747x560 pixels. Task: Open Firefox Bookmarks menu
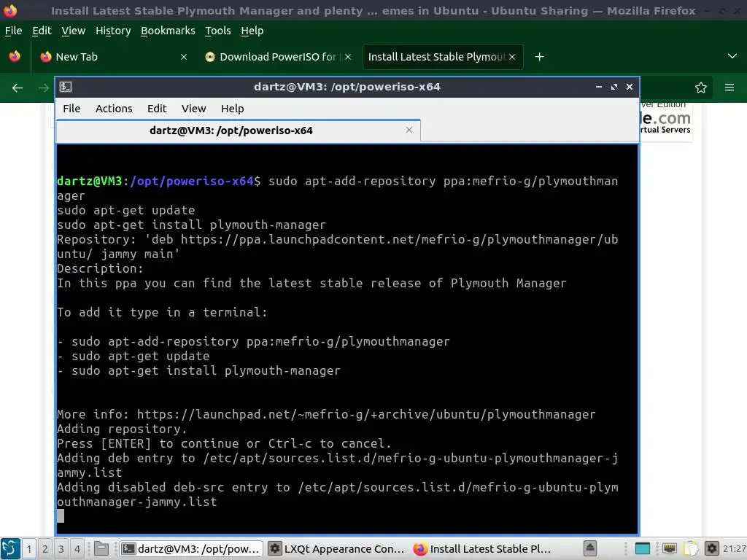(168, 31)
